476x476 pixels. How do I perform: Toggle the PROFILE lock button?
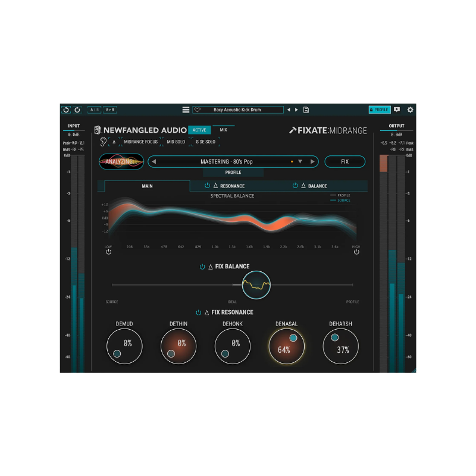coord(380,109)
